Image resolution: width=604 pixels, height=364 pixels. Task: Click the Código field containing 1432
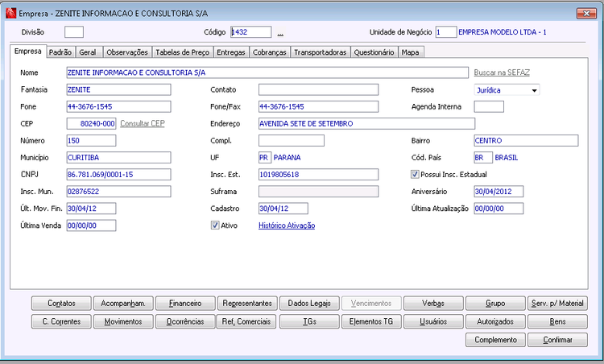(x=250, y=32)
